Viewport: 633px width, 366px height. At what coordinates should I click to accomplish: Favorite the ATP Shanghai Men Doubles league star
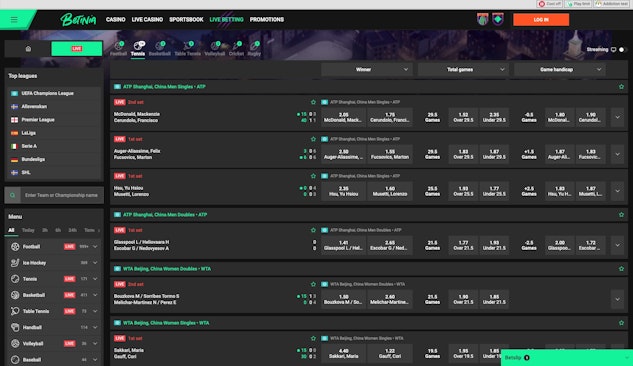[621, 215]
